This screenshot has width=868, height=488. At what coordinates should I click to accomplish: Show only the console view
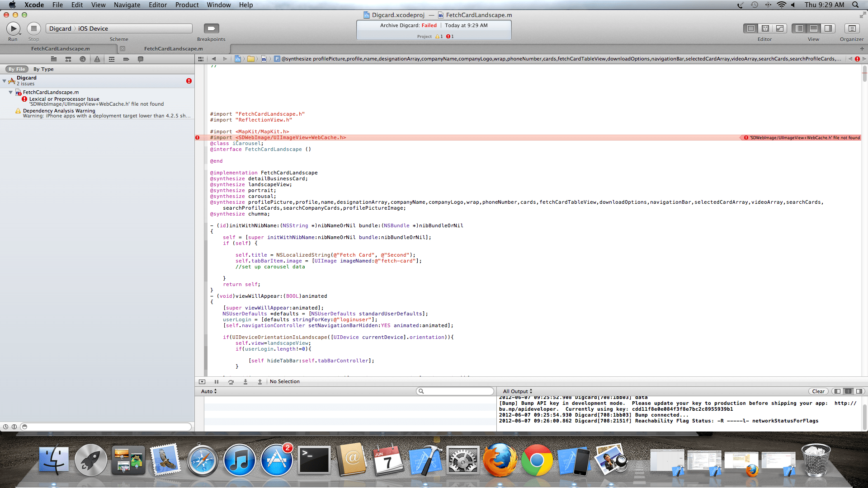pos(859,392)
